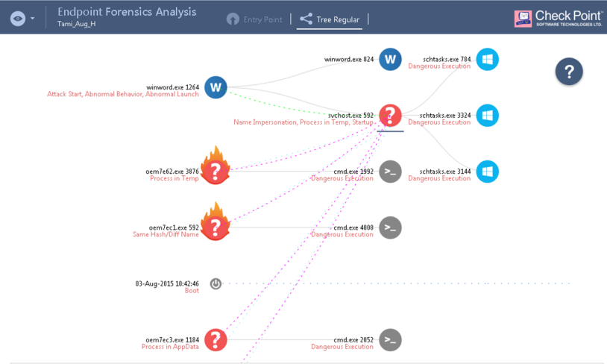The height and width of the screenshot is (364, 607).
Task: Click the 'oem7e62.exe 3876' label
Action: coord(172,172)
